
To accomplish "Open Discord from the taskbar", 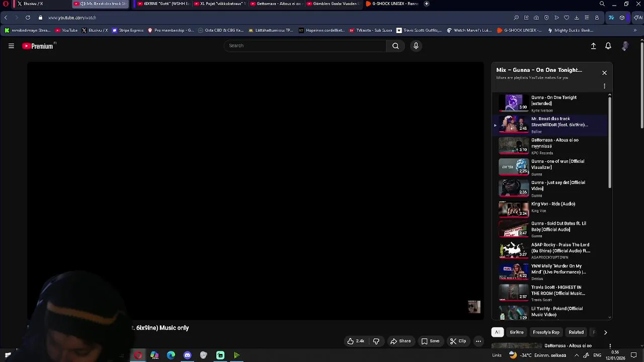I will [187, 355].
